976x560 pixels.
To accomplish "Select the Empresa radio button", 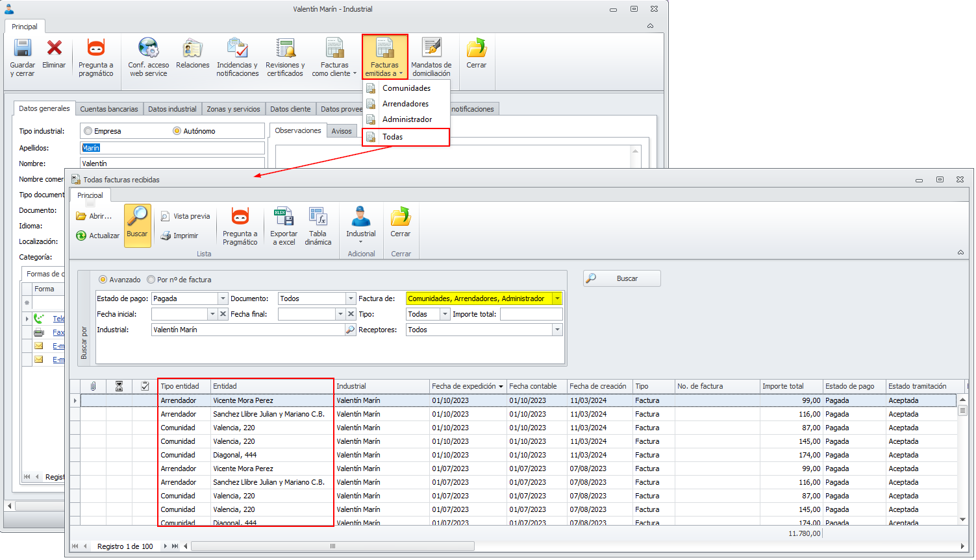I will coord(88,131).
